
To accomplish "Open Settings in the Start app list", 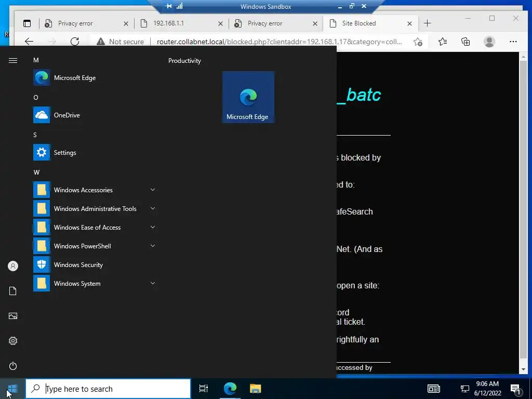I will [95, 152].
